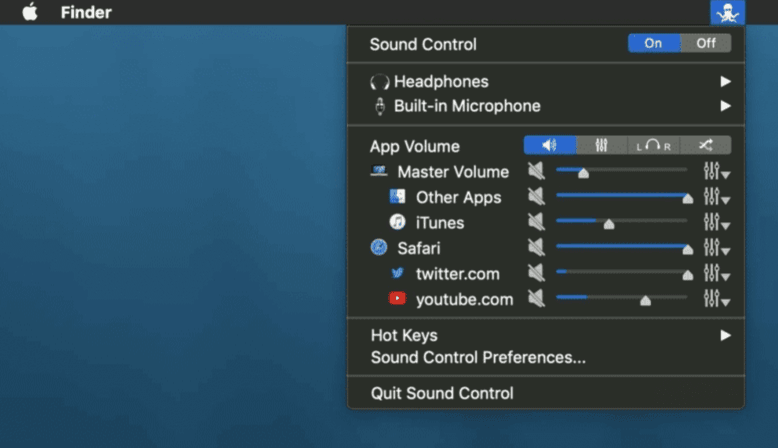Mute Safari
778x448 pixels.
(x=536, y=247)
